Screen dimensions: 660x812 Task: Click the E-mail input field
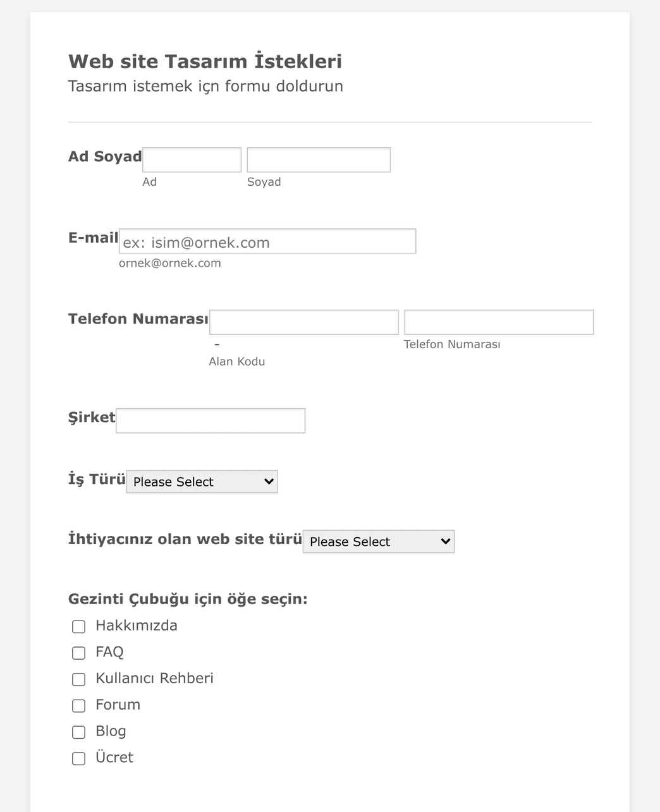tap(267, 241)
